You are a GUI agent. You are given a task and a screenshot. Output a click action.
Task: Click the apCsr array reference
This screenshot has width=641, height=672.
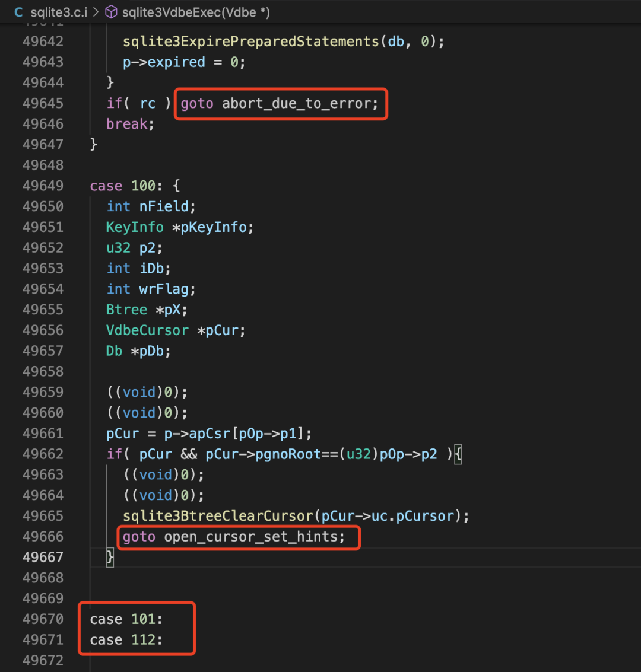pos(210,434)
